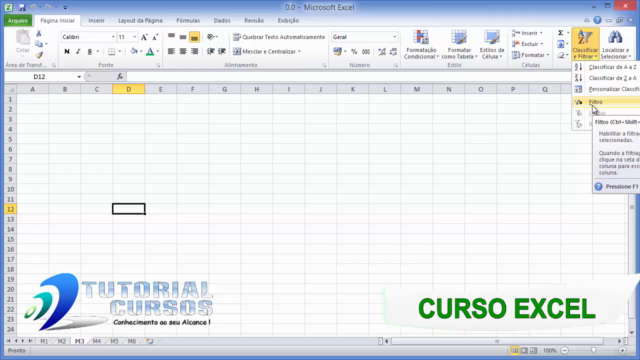This screenshot has height=360, width=640.
Task: Open the font size dropdown
Action: click(x=134, y=37)
